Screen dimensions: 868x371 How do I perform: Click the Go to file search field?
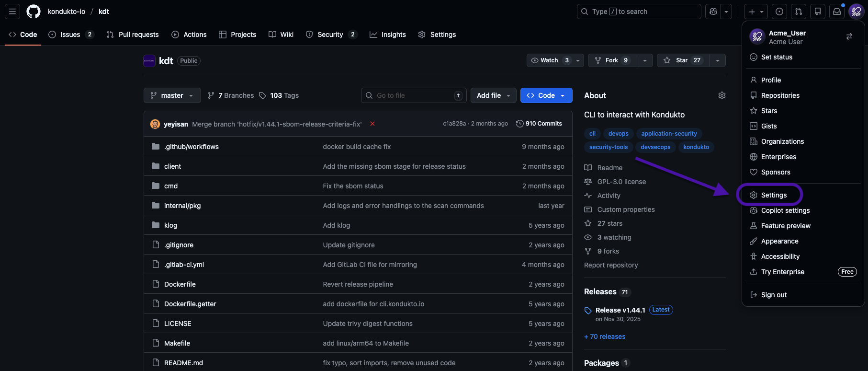[x=414, y=95]
